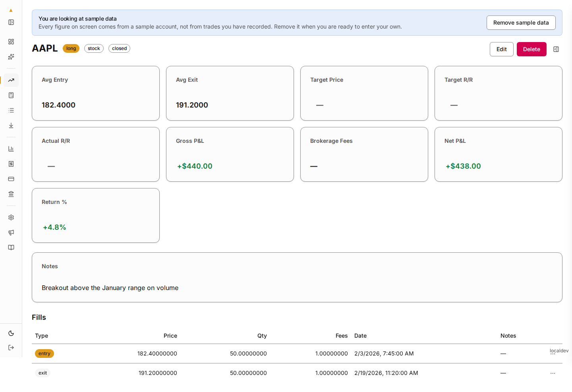Click the Target Price card label
This screenshot has height=392, width=572.
(327, 80)
